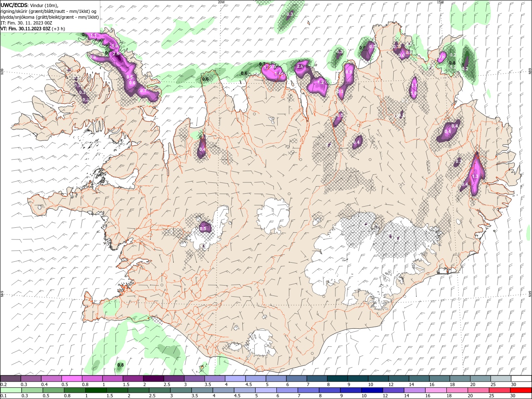Click the 2.0 snowfall value on north coast
This screenshot has width=532, height=399.
[x=300, y=66]
